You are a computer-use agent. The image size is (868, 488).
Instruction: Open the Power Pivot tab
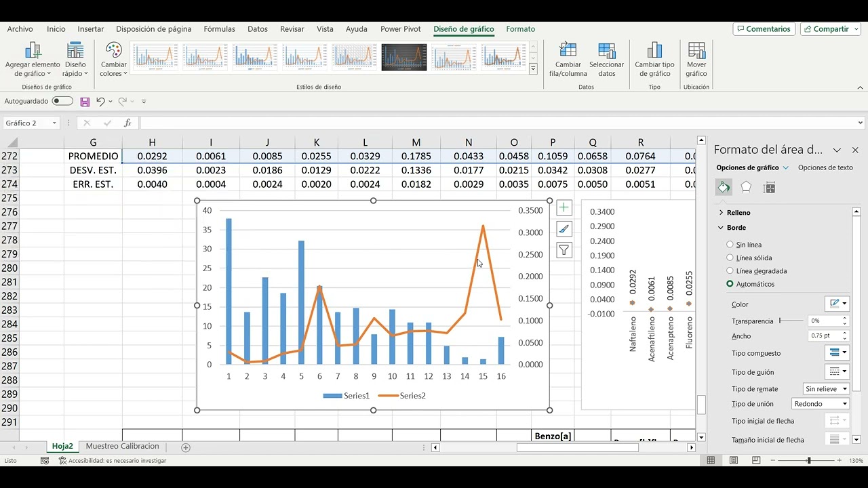click(x=401, y=29)
